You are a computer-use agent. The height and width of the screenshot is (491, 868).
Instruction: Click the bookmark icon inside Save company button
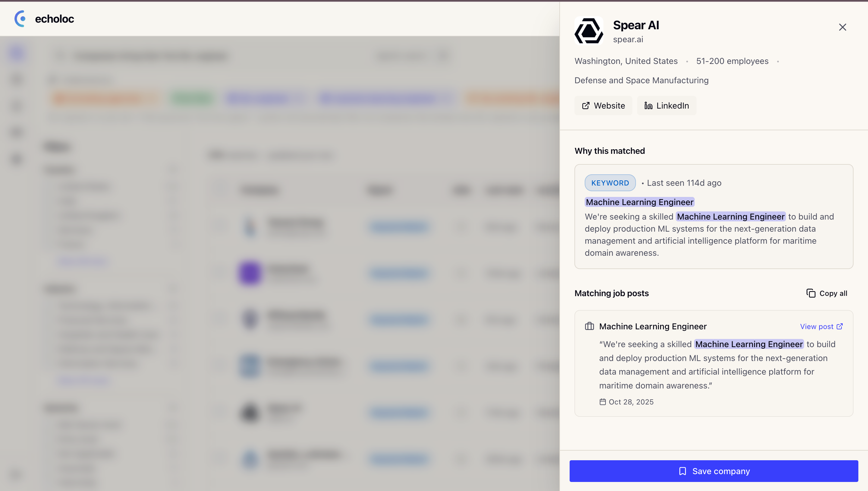[683, 471]
